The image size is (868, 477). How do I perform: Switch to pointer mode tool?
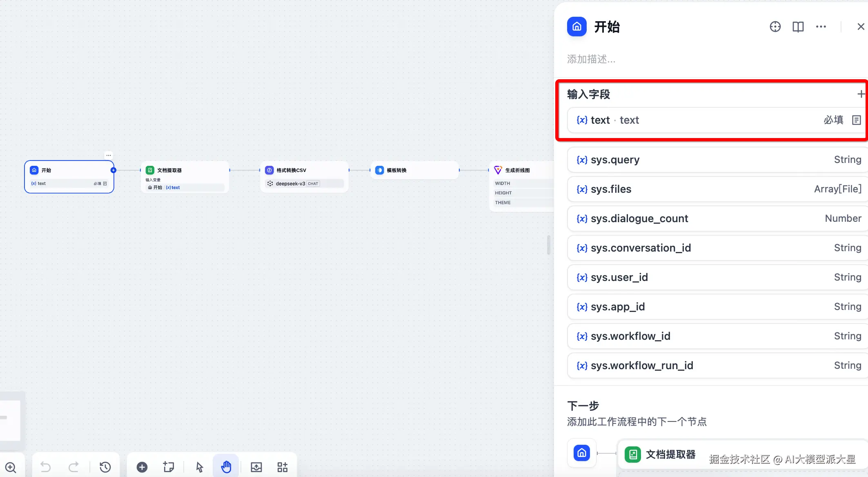tap(199, 467)
